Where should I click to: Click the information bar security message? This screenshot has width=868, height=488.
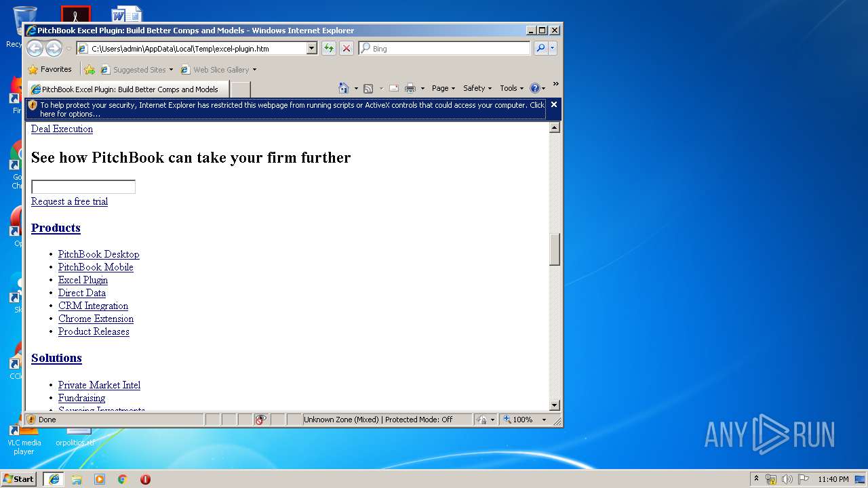click(292, 109)
